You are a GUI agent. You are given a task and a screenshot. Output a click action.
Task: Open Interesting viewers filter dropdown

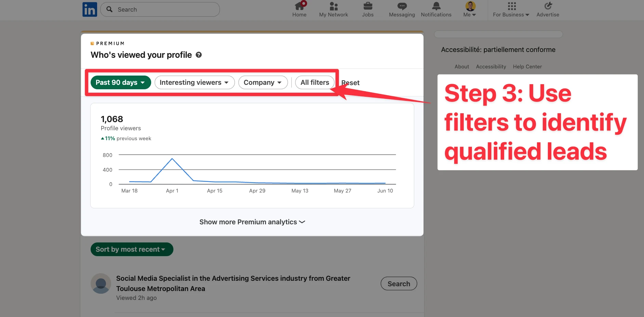coord(195,82)
